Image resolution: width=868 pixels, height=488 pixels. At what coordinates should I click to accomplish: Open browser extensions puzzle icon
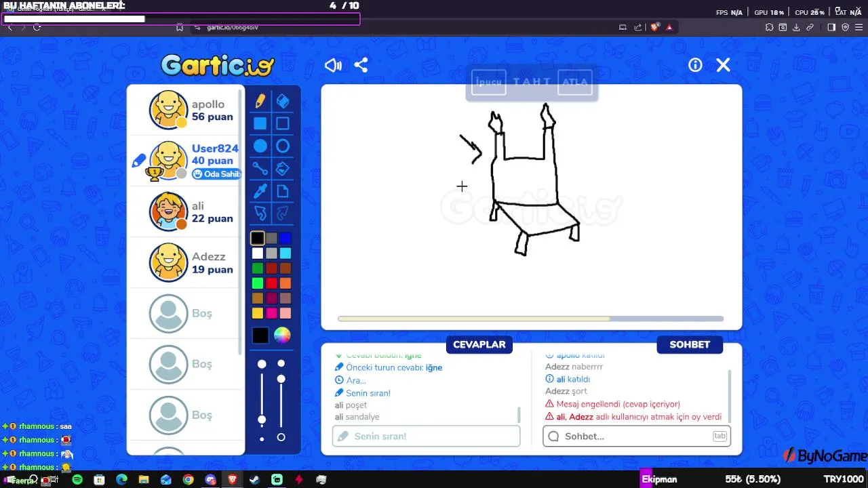pos(769,27)
